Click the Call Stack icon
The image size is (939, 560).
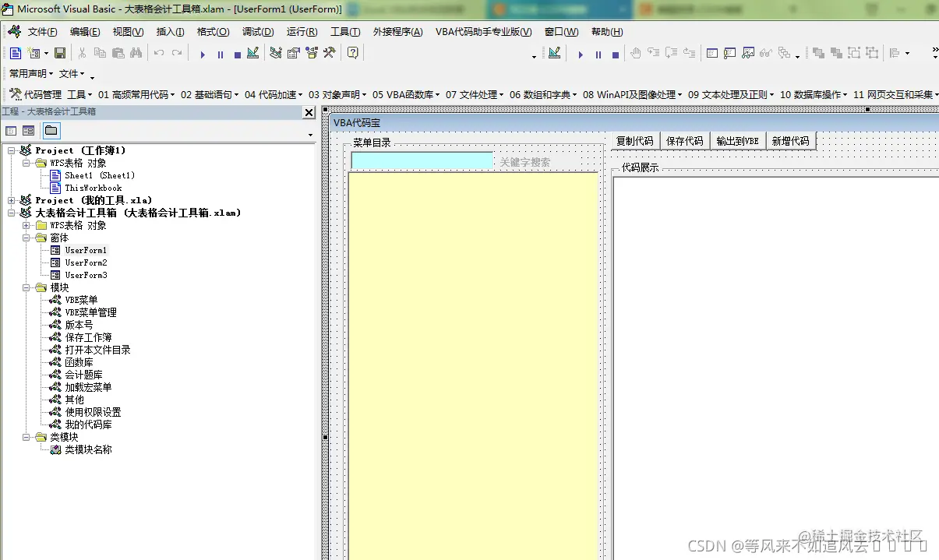point(784,53)
